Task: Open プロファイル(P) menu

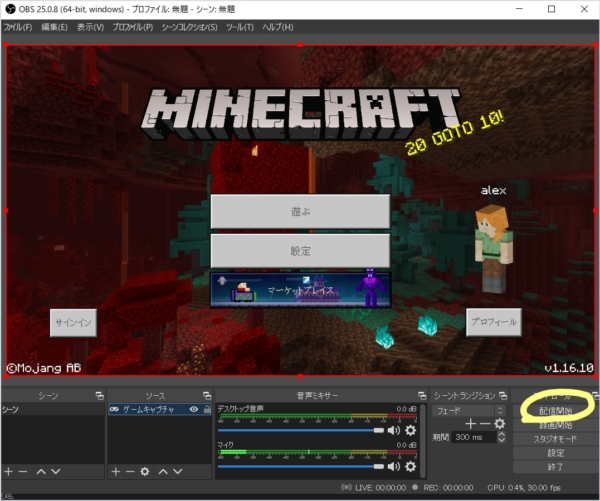Action: pos(132,27)
